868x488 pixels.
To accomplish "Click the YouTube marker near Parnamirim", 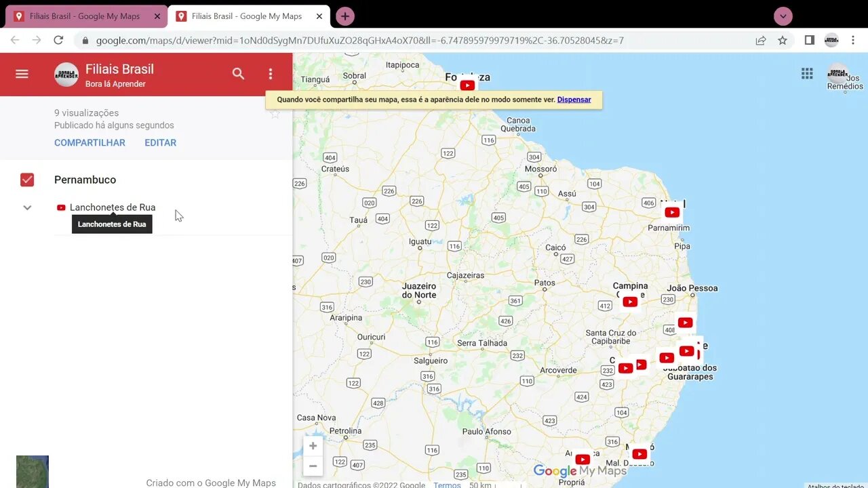I will click(672, 212).
